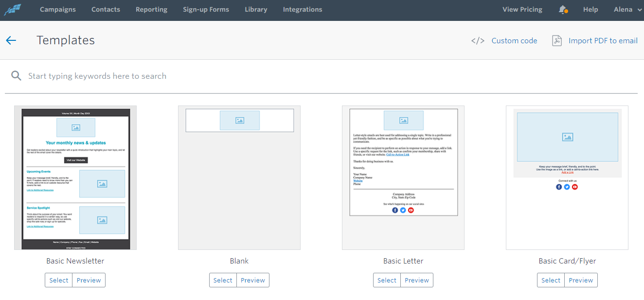Viewport: 644px width, 300px height.
Task: Click the Basic Newsletter thumbnail
Action: click(75, 177)
